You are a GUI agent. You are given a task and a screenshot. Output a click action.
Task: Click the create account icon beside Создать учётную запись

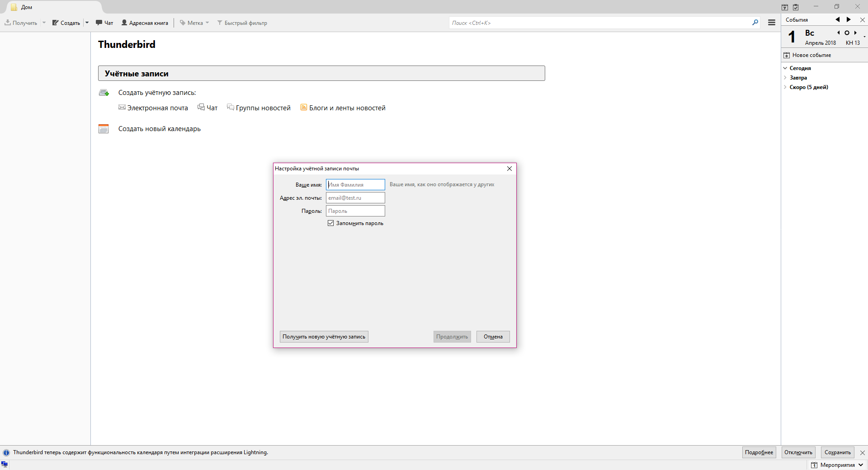pos(104,93)
